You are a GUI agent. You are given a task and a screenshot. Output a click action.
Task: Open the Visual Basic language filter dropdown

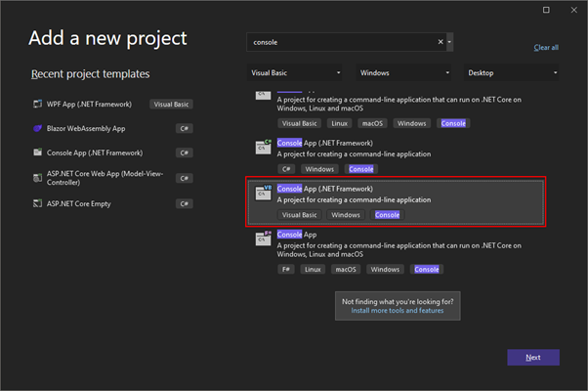(x=295, y=73)
